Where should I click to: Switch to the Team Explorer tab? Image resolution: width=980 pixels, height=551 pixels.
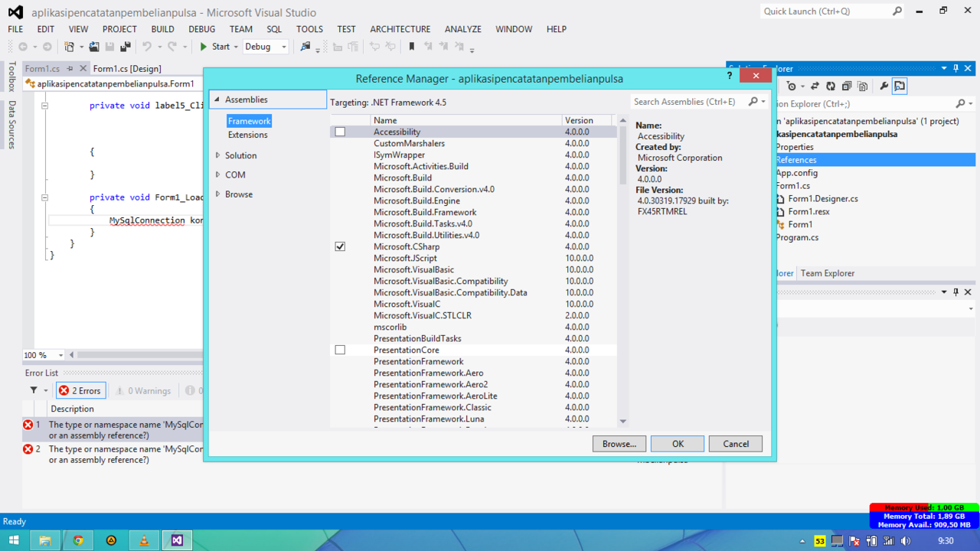point(827,273)
